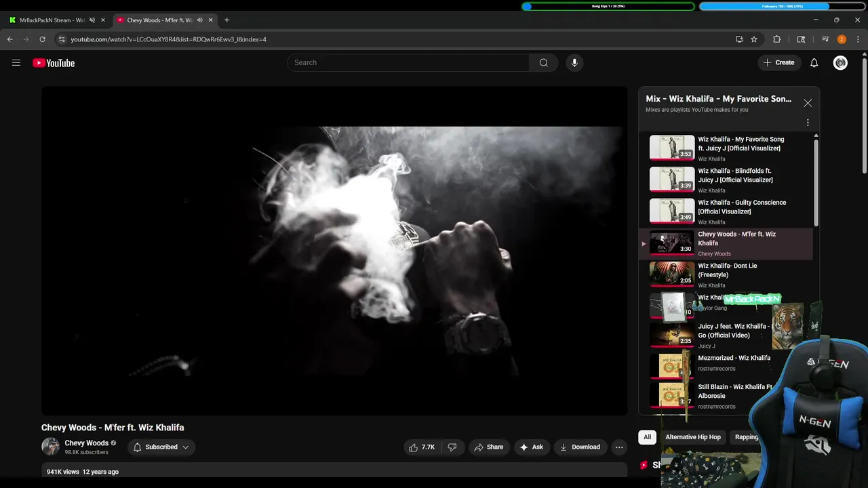Play Guilty Conscience Official Visualizer

[x=726, y=212]
